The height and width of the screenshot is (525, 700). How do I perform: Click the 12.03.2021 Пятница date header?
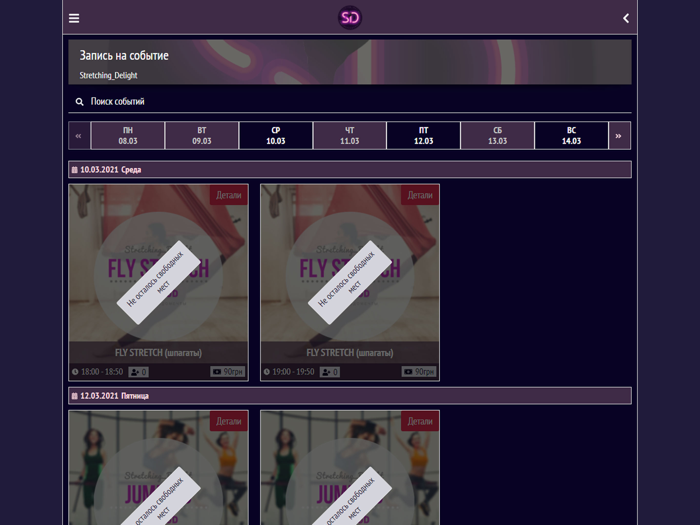[x=350, y=396]
